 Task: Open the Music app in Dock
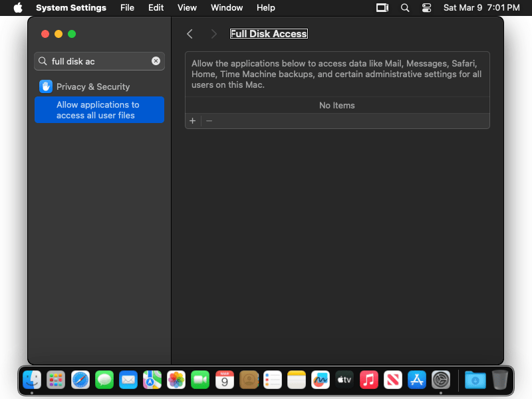369,380
